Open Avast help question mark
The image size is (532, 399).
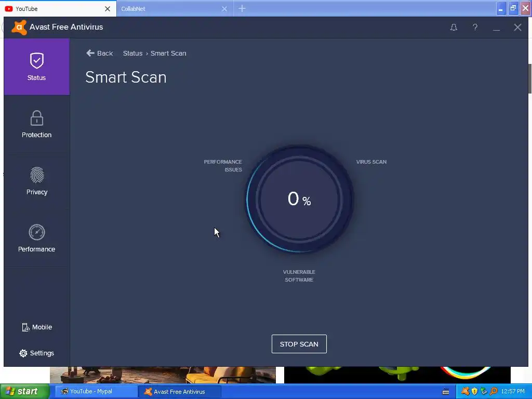tap(475, 27)
